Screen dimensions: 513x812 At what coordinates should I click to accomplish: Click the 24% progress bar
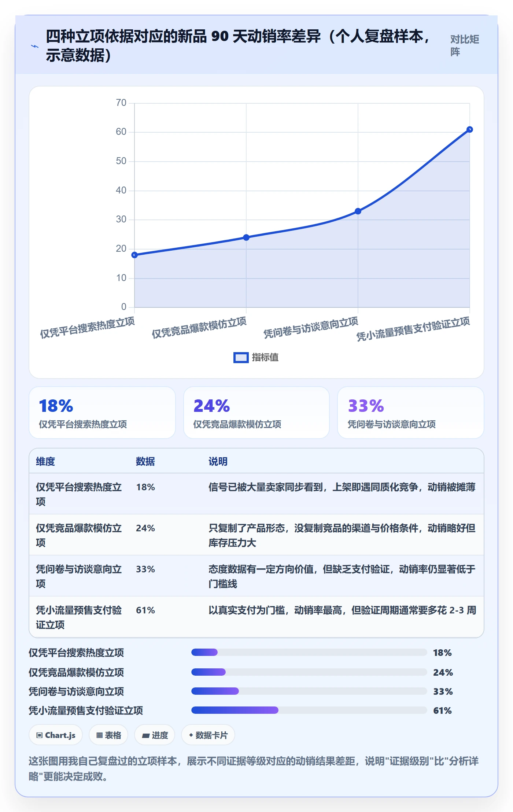coord(309,672)
